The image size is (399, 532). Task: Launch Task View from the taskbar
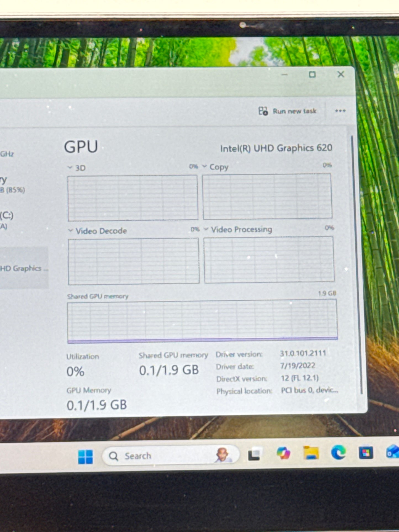(254, 454)
